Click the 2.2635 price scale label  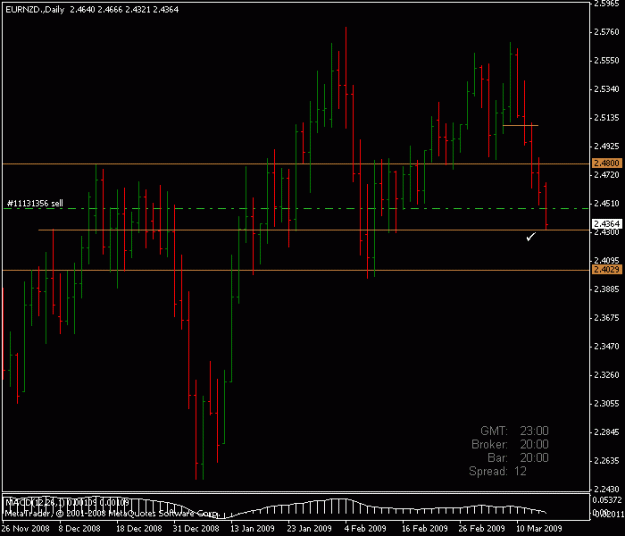607,460
